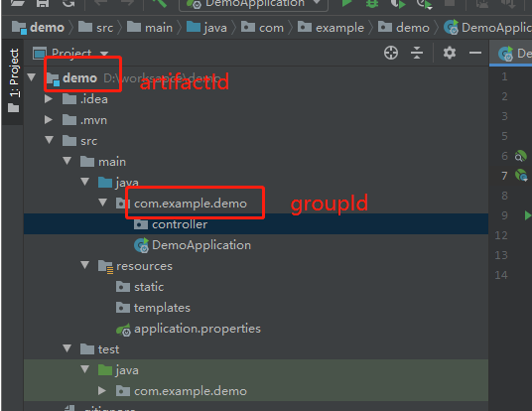Open the Project view dropdown arrow
The width and height of the screenshot is (532, 411).
pos(104,54)
